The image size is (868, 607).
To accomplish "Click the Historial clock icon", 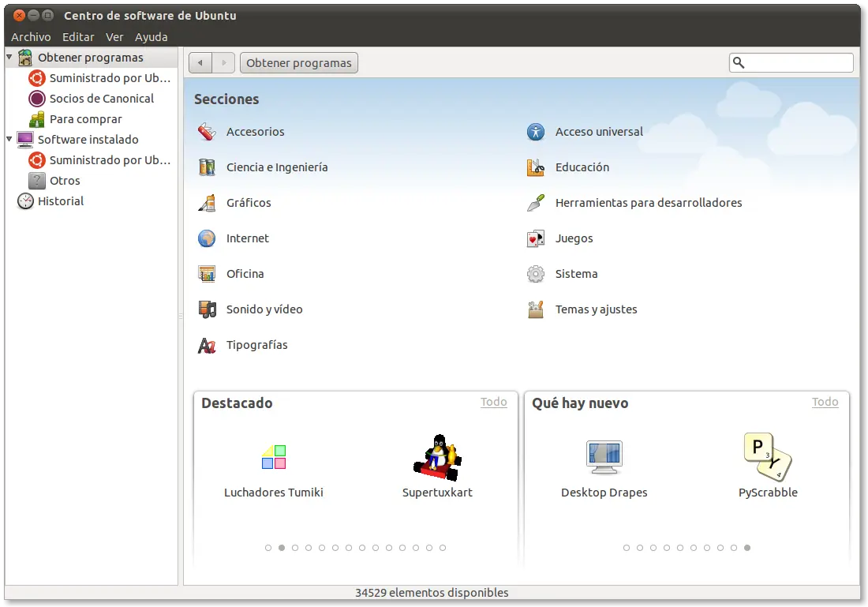I will coord(25,201).
